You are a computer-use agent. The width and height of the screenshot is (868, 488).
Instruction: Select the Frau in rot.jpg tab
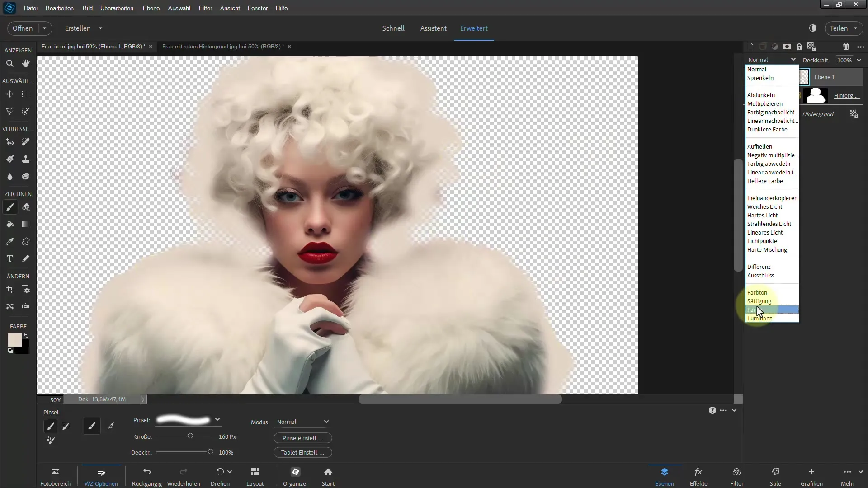(x=94, y=46)
